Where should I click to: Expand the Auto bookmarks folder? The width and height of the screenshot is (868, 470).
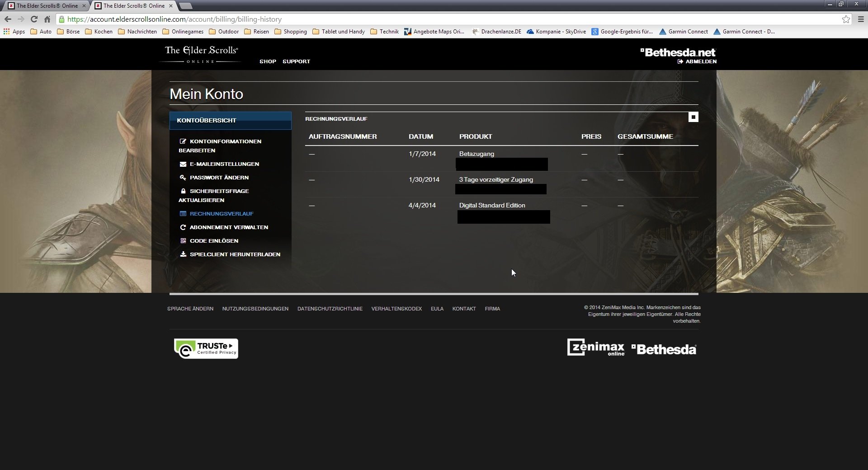tap(41, 32)
